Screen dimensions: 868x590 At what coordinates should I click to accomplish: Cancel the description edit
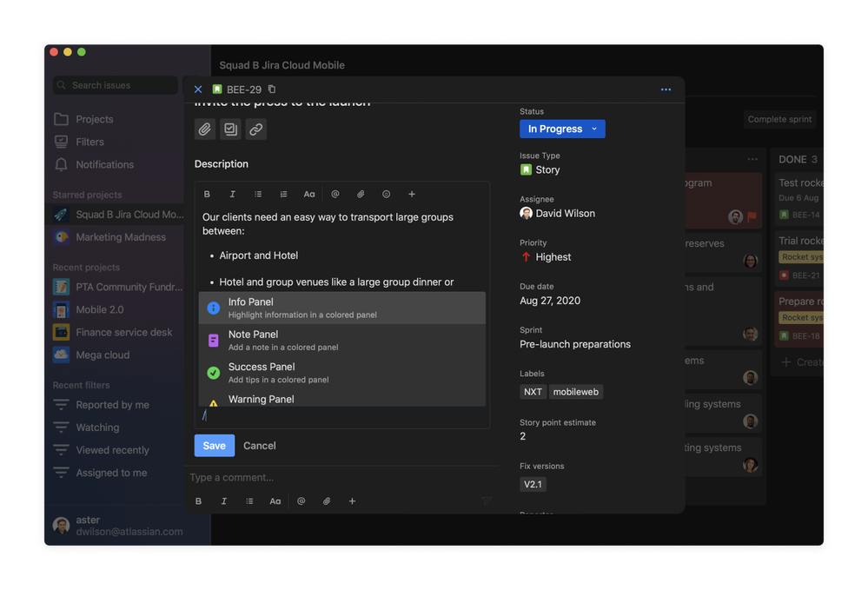(x=260, y=446)
